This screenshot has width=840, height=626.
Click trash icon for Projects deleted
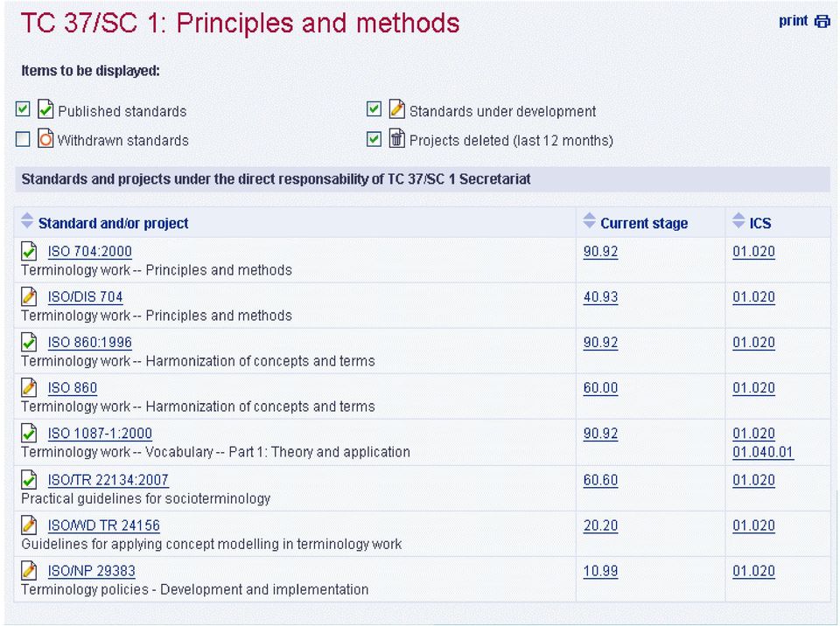[396, 138]
